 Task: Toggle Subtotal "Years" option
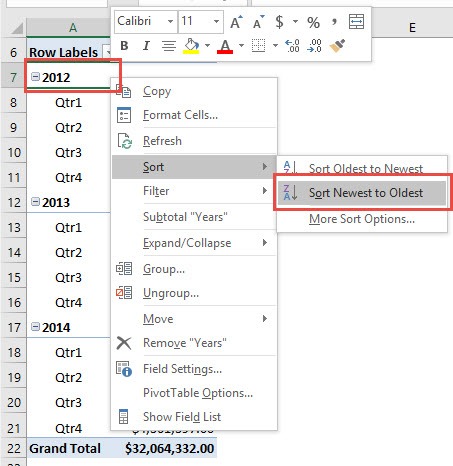tap(194, 217)
